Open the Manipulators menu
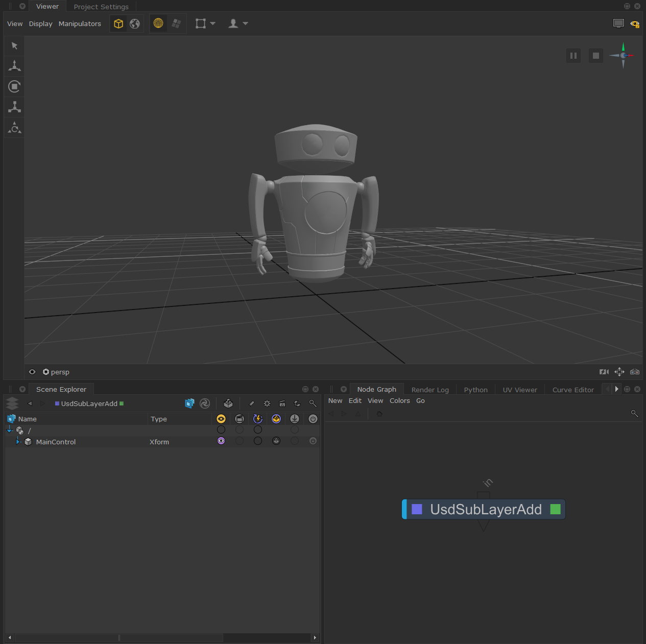Image resolution: width=646 pixels, height=644 pixels. [80, 23]
